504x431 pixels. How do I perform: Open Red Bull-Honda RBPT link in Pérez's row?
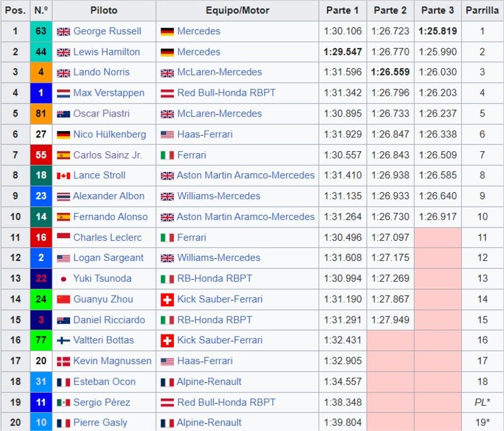pyautogui.click(x=226, y=403)
